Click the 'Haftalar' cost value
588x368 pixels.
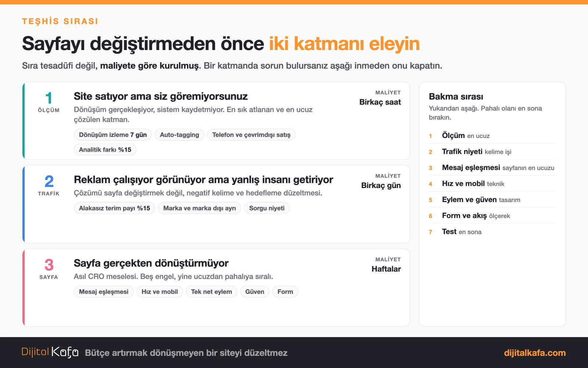pos(386,269)
